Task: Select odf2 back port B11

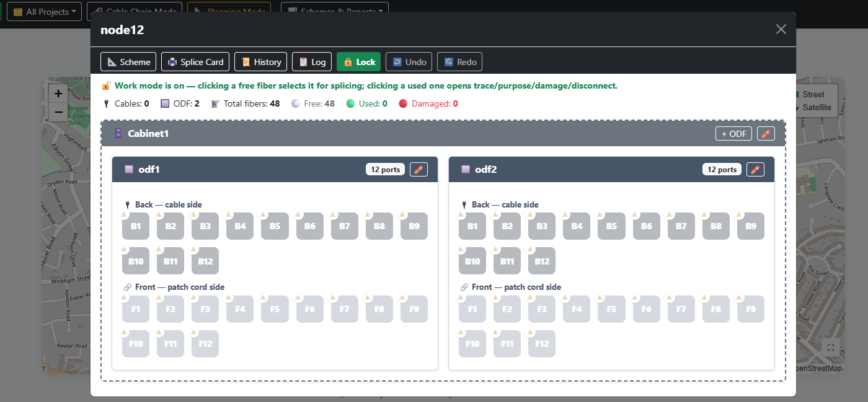Action: click(507, 261)
